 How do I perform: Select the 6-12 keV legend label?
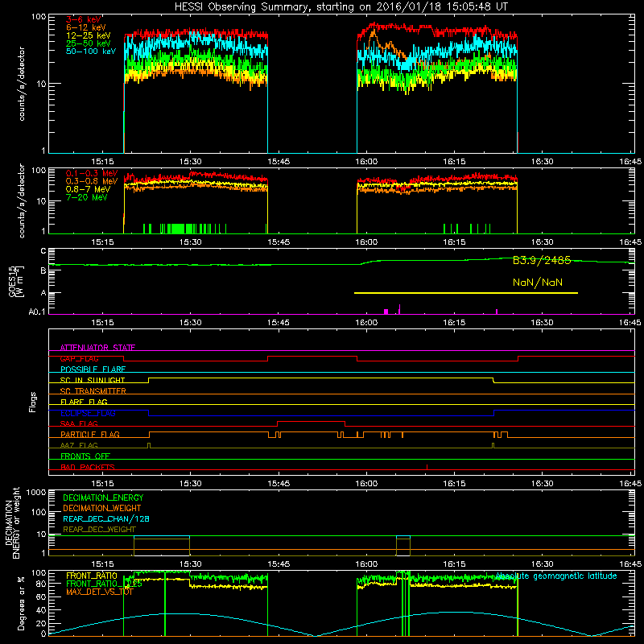coord(85,27)
